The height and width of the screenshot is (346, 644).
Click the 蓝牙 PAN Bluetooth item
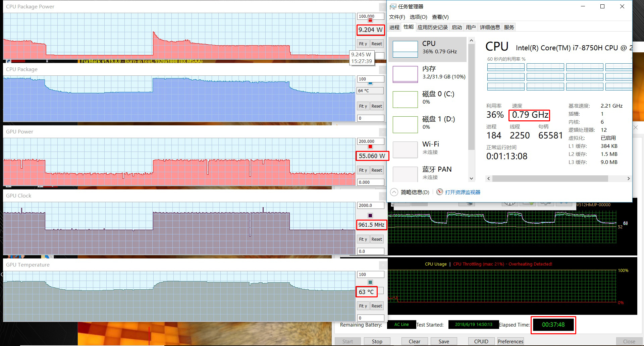click(405, 174)
